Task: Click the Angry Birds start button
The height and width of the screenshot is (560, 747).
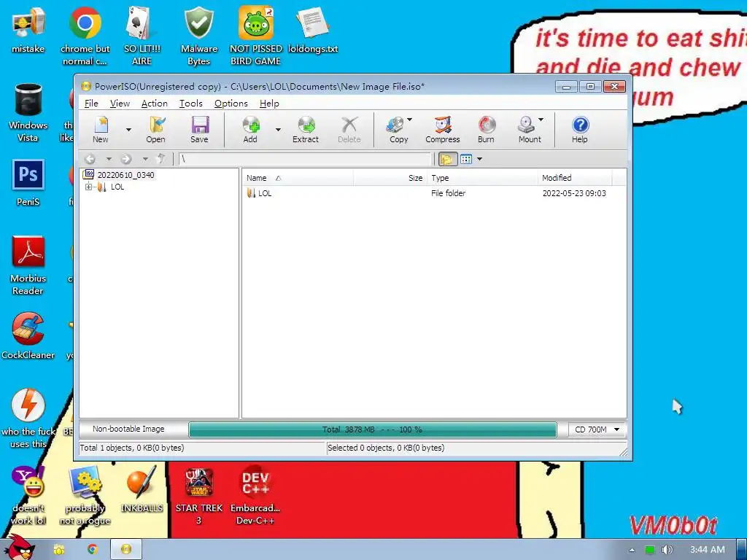Action: 20,548
